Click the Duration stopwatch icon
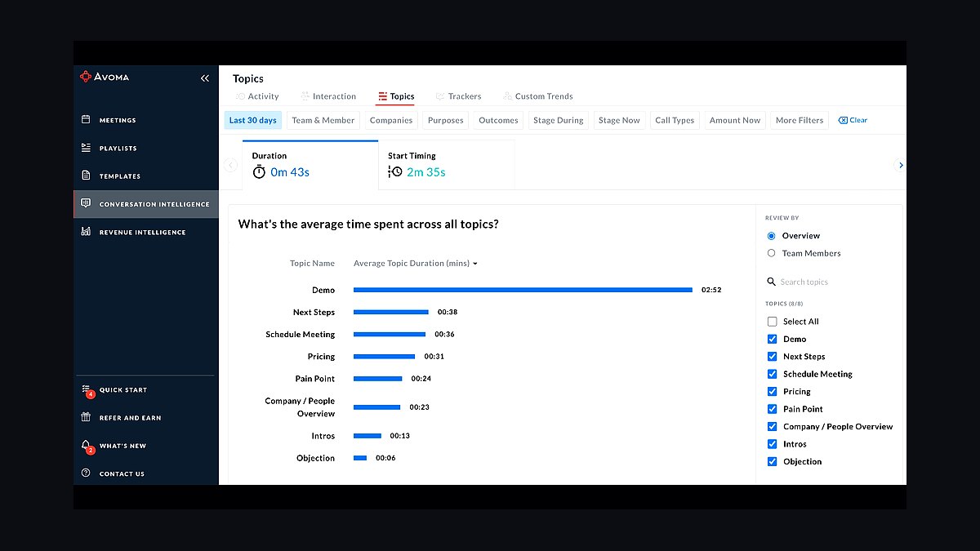Image resolution: width=980 pixels, height=551 pixels. point(259,172)
